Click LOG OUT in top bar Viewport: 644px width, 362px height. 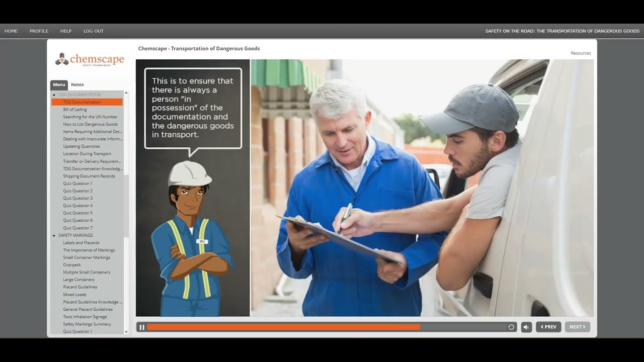[94, 31]
